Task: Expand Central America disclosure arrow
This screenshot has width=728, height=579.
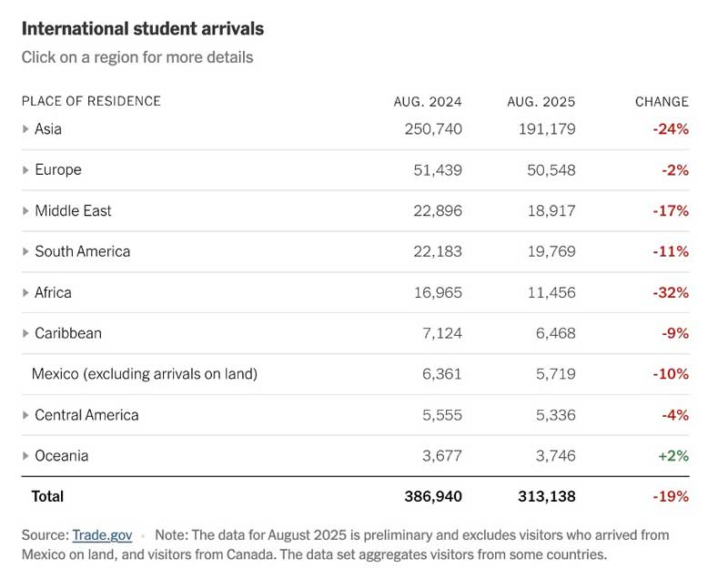Action: (25, 416)
